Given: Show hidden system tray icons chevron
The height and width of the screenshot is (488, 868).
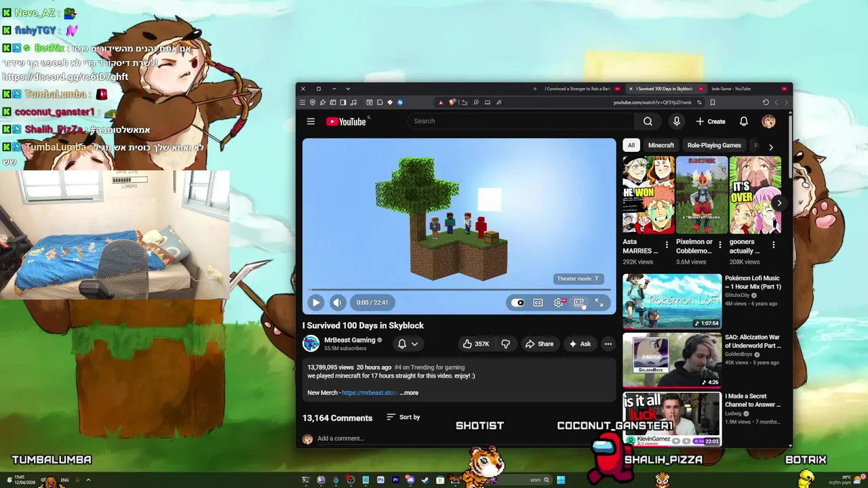Looking at the screenshot, I should pyautogui.click(x=88, y=480).
